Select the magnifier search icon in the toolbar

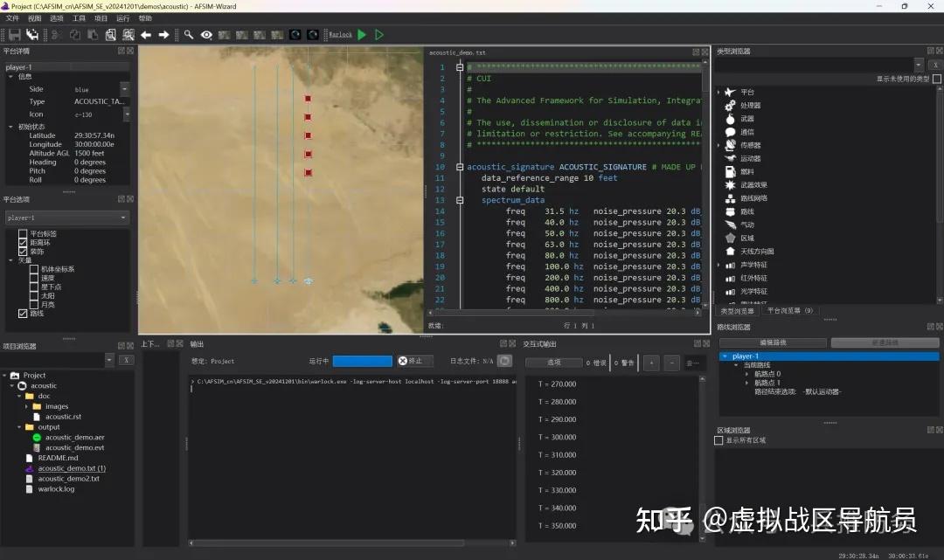187,35
